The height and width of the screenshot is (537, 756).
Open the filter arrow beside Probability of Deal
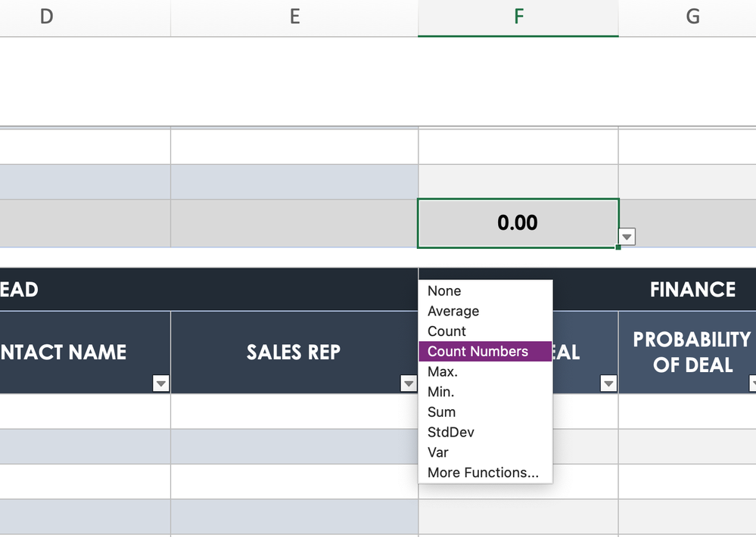click(x=752, y=384)
